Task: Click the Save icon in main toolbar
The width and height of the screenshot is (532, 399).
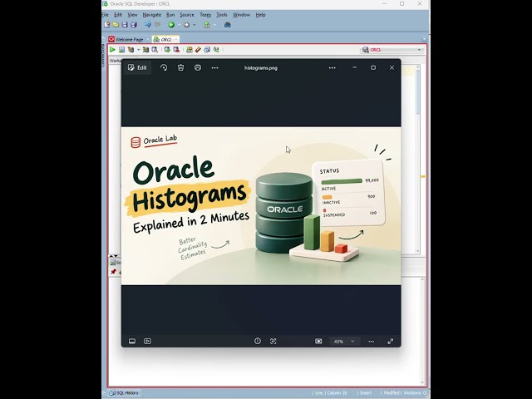Action: tap(125, 25)
